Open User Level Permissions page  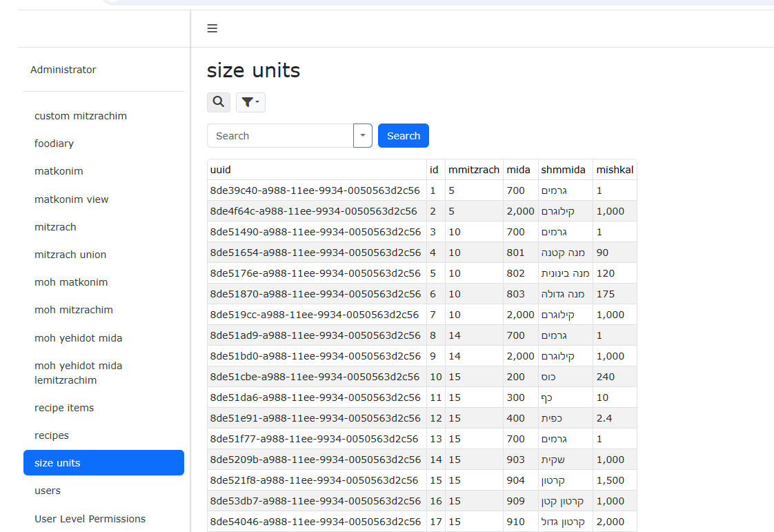[90, 519]
